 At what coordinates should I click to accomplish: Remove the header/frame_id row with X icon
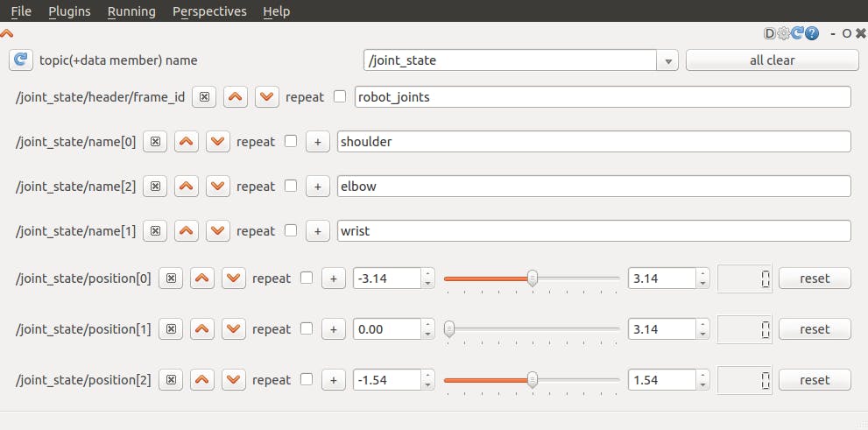[204, 97]
